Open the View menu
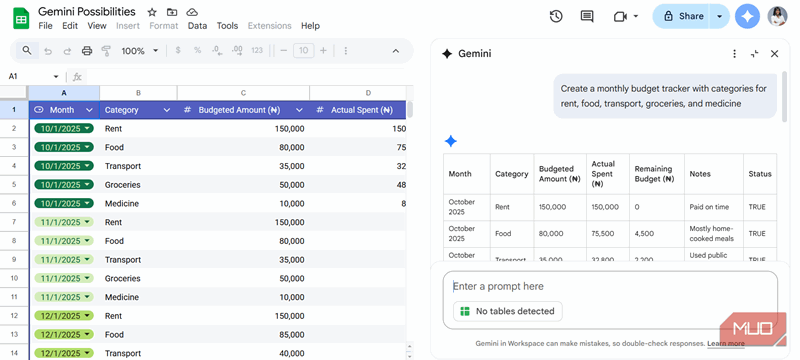The image size is (800, 360). pos(97,25)
